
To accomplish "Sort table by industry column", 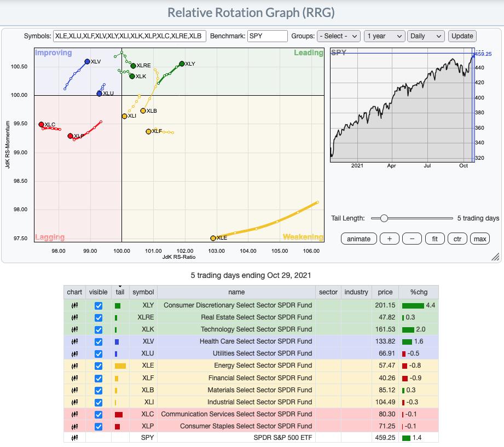I will click(356, 292).
